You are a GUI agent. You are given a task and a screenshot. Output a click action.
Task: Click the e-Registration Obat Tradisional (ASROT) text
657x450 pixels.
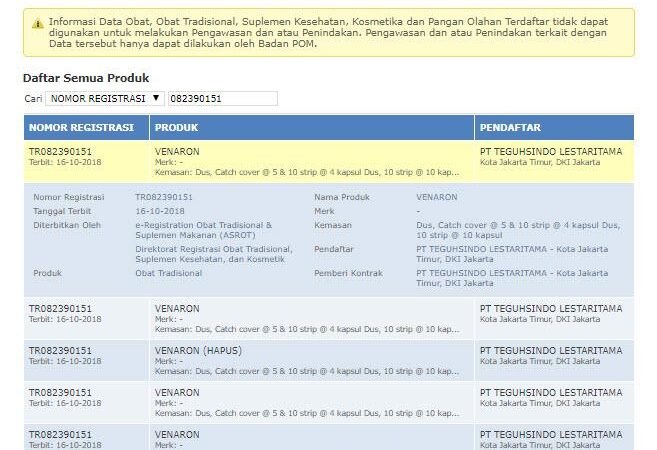(203, 230)
